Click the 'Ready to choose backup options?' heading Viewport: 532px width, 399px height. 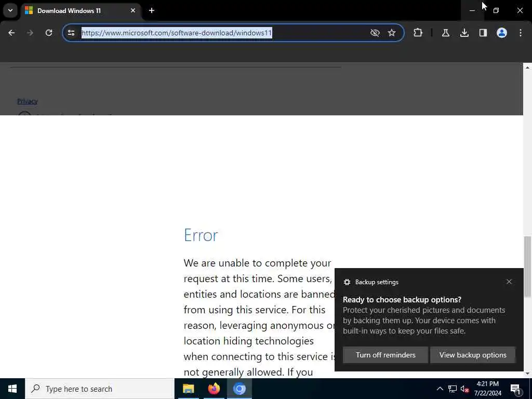[x=402, y=300]
